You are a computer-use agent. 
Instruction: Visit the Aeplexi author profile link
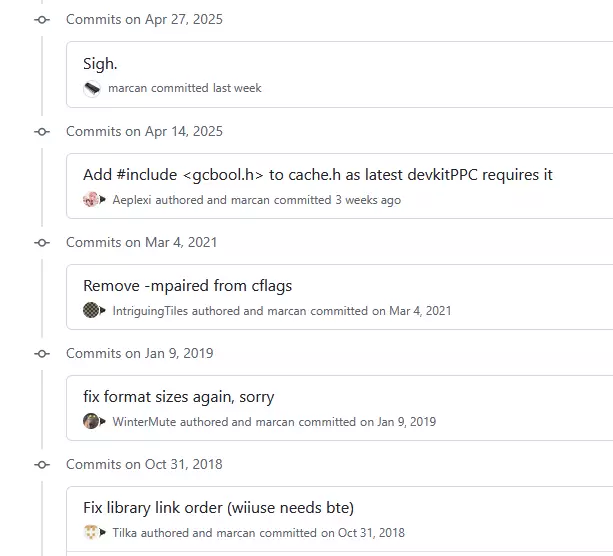[x=134, y=200]
